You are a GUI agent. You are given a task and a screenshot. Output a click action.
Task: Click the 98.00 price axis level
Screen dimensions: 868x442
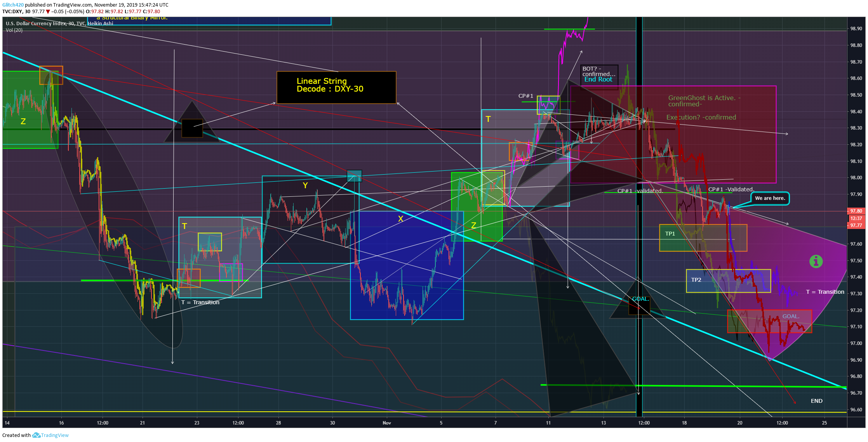point(856,178)
